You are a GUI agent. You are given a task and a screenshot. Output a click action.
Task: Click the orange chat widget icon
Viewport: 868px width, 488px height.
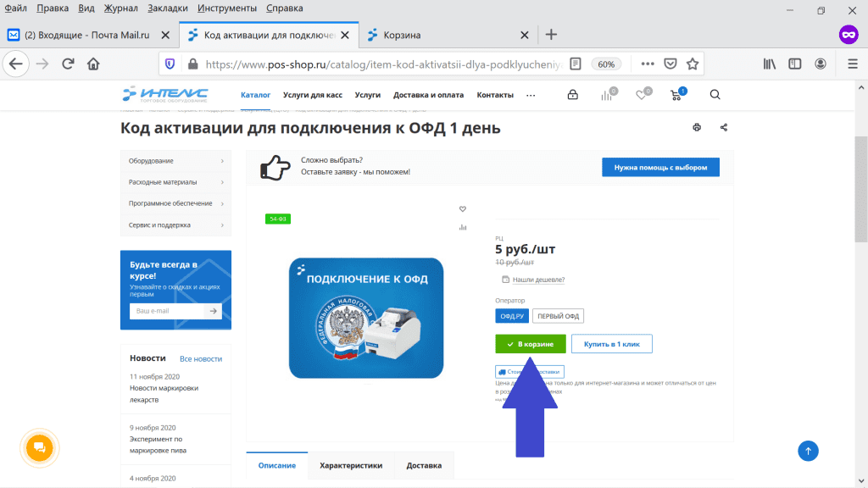(x=39, y=447)
